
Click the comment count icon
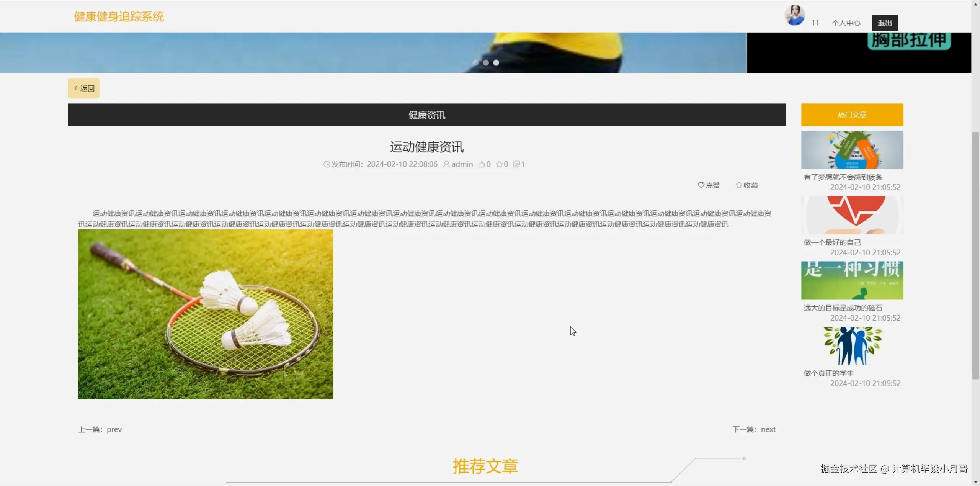pos(516,164)
